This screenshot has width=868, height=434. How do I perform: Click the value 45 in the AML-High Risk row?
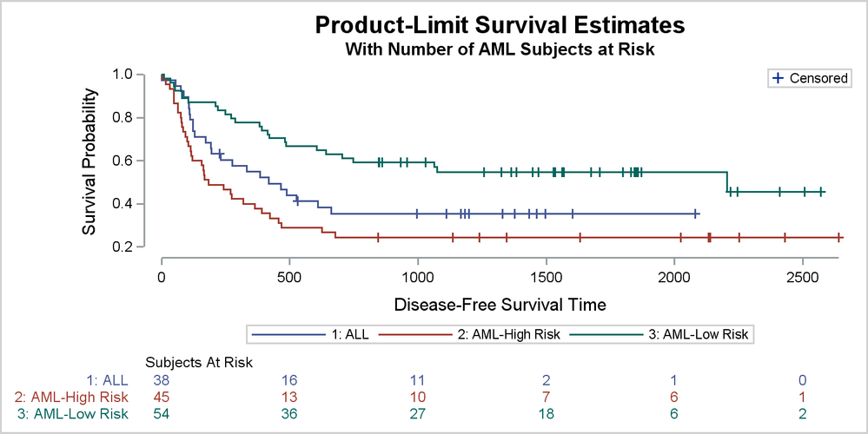pyautogui.click(x=162, y=397)
